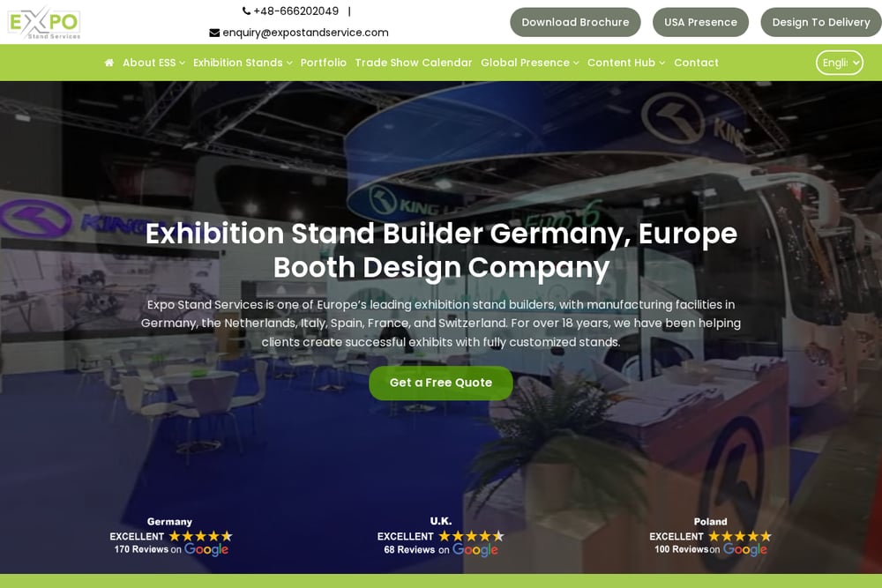Image resolution: width=882 pixels, height=588 pixels.
Task: Click the Download Brochure button
Action: point(575,23)
